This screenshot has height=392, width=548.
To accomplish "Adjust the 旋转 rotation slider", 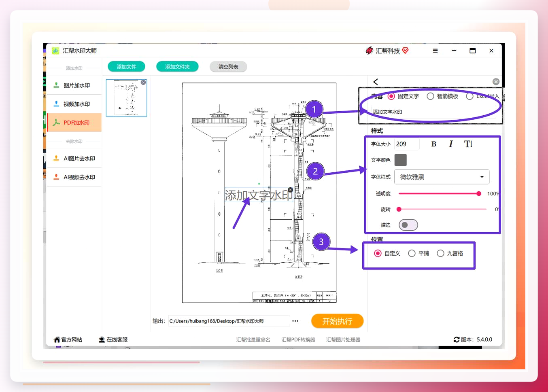I will click(442, 209).
